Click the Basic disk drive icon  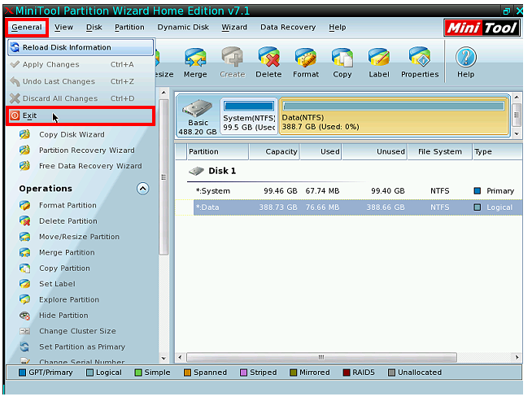click(198, 108)
